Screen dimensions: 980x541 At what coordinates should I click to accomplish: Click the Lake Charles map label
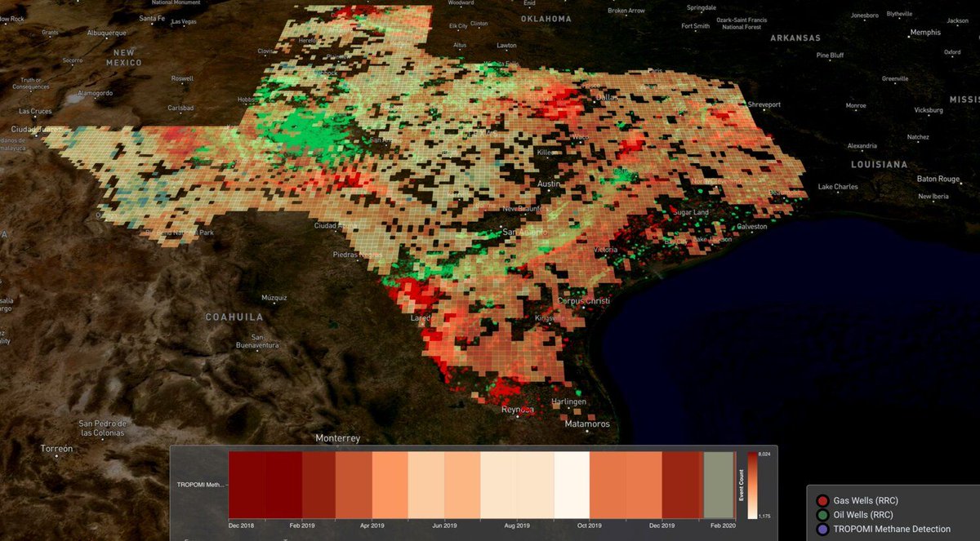839,187
